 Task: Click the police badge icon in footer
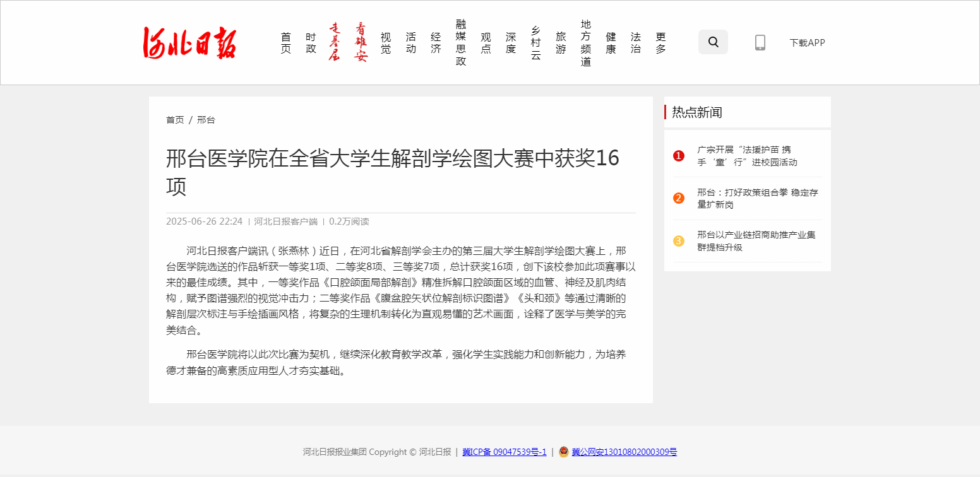563,452
